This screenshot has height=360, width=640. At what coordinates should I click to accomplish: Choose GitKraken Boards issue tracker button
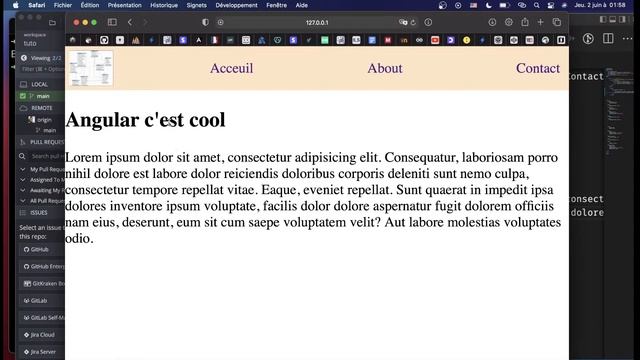[42, 283]
